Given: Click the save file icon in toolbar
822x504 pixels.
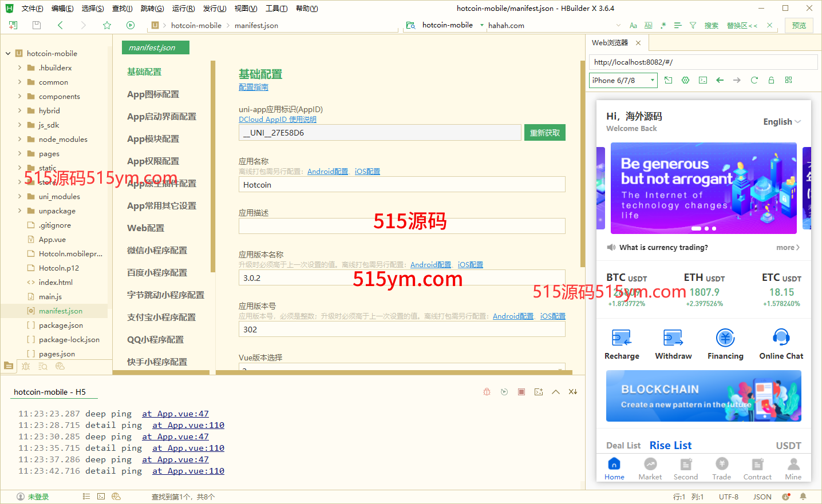Looking at the screenshot, I should coord(37,25).
